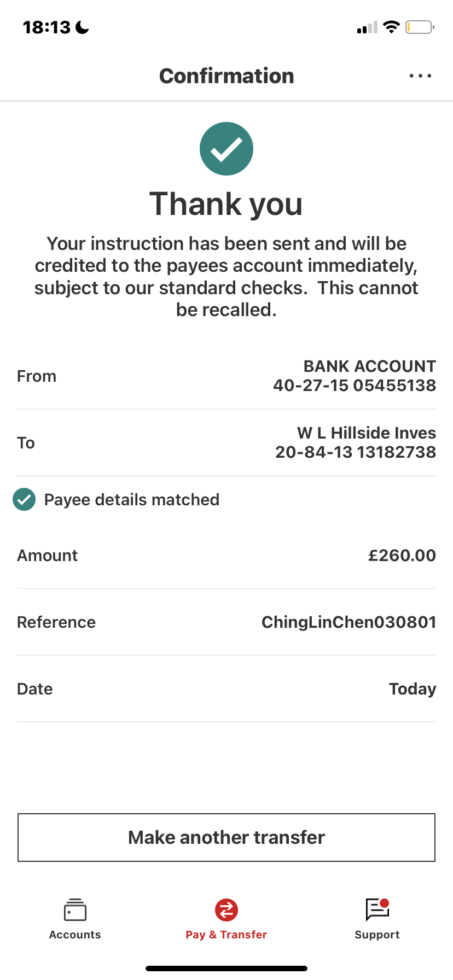453x980 pixels.
Task: Tap the Do Not Disturb moon icon
Action: pos(82,27)
